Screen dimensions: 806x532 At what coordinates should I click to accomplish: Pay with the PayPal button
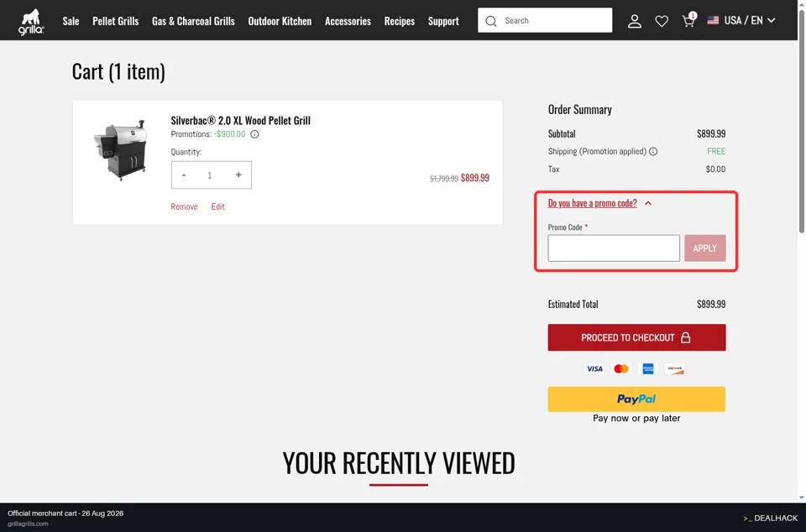point(637,399)
